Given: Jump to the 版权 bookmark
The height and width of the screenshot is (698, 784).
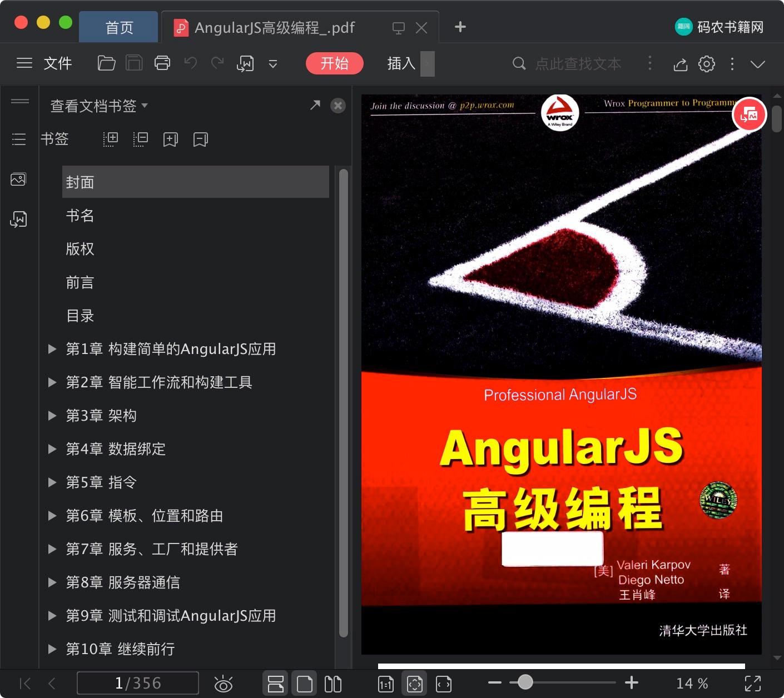Looking at the screenshot, I should pyautogui.click(x=80, y=249).
